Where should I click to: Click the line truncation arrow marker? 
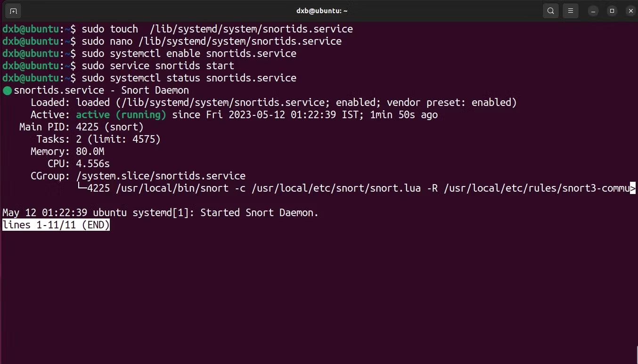pos(633,188)
